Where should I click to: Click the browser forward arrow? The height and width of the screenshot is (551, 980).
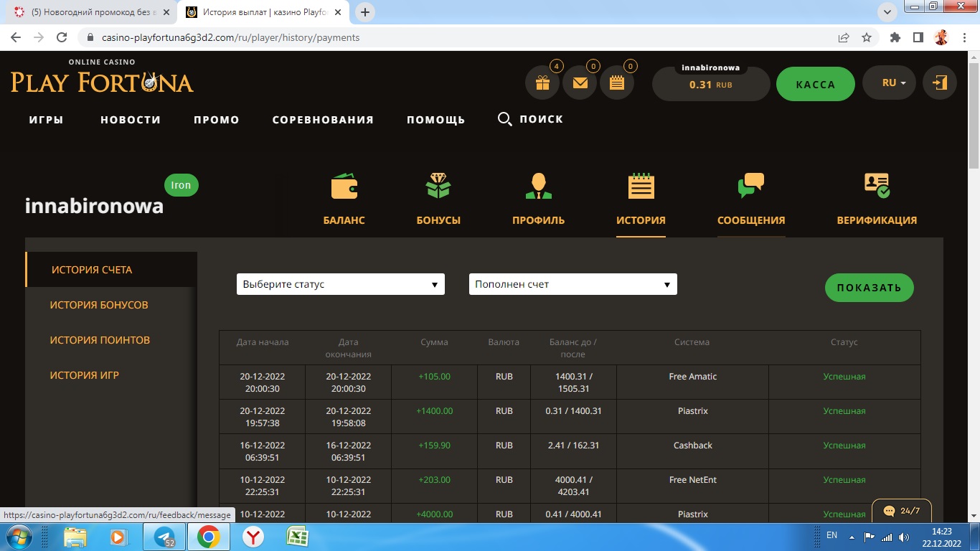[x=39, y=37]
